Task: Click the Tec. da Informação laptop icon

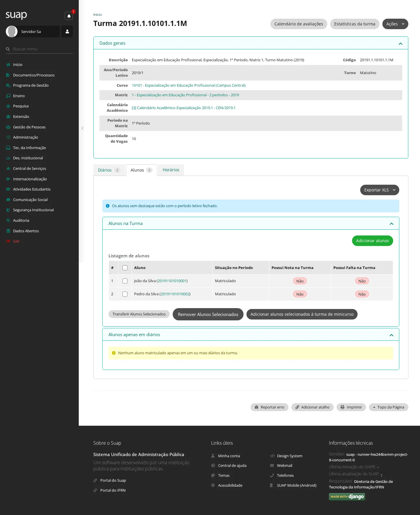Action: 8,148
